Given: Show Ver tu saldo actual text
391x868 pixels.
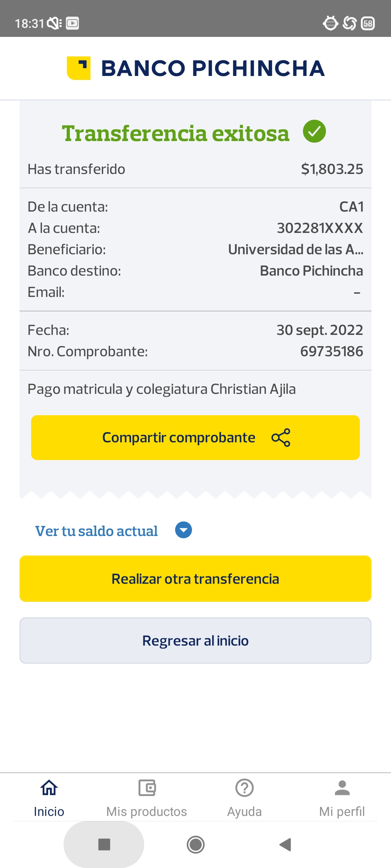Looking at the screenshot, I should [96, 531].
